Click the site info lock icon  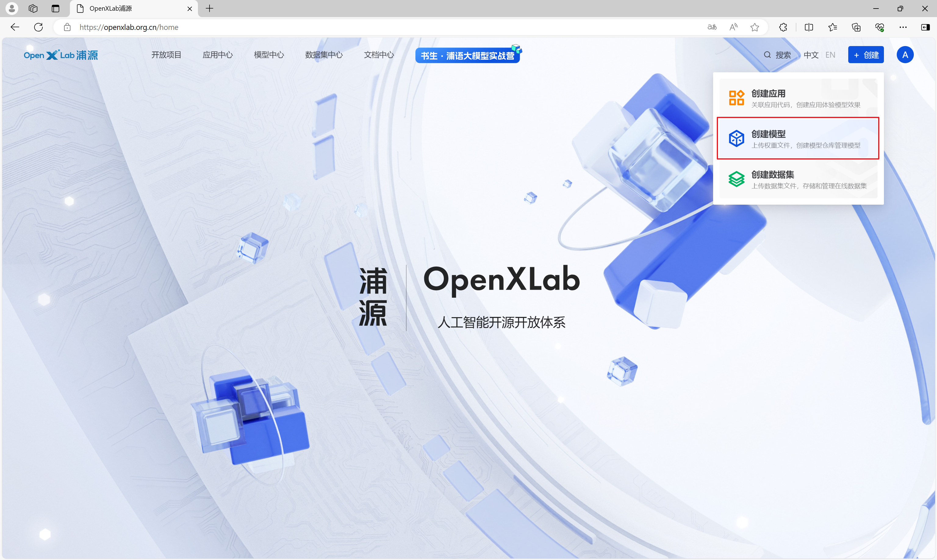(x=67, y=27)
